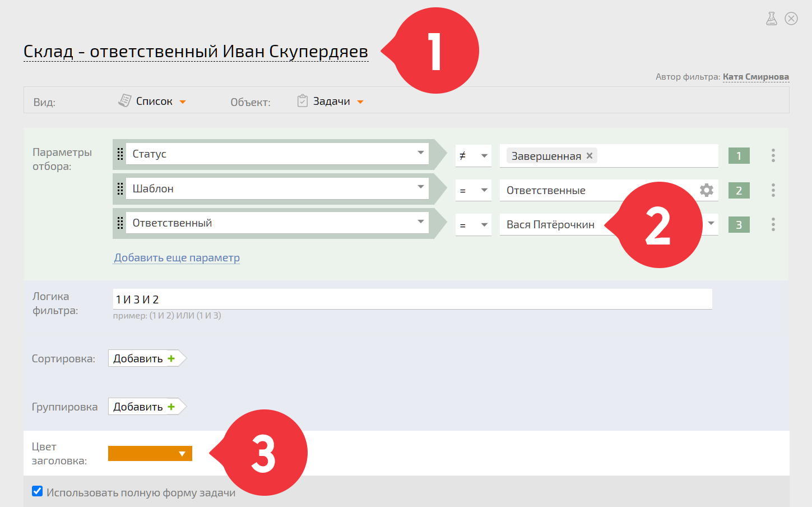The image size is (812, 507).
Task: Click the list view icon next to Список
Action: pos(124,101)
